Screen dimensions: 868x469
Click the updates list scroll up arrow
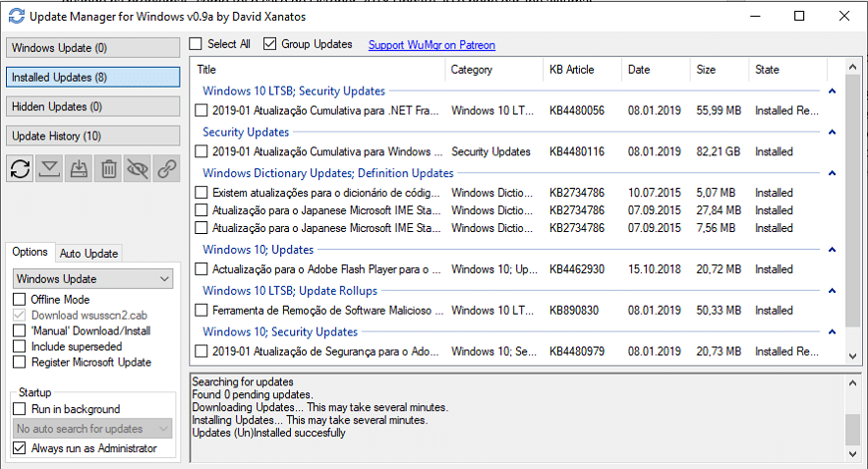pos(852,67)
